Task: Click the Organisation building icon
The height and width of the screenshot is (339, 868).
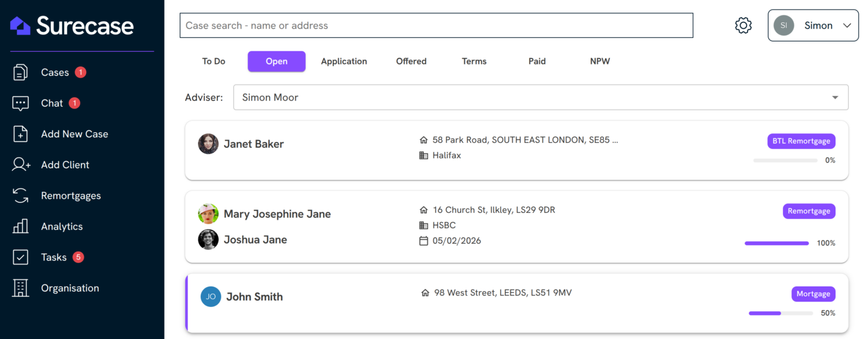Action: tap(20, 288)
